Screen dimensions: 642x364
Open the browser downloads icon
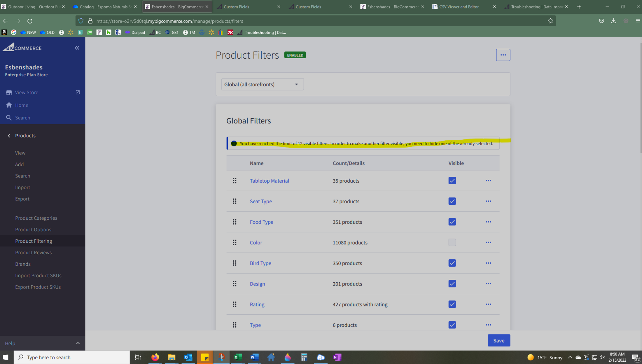614,21
